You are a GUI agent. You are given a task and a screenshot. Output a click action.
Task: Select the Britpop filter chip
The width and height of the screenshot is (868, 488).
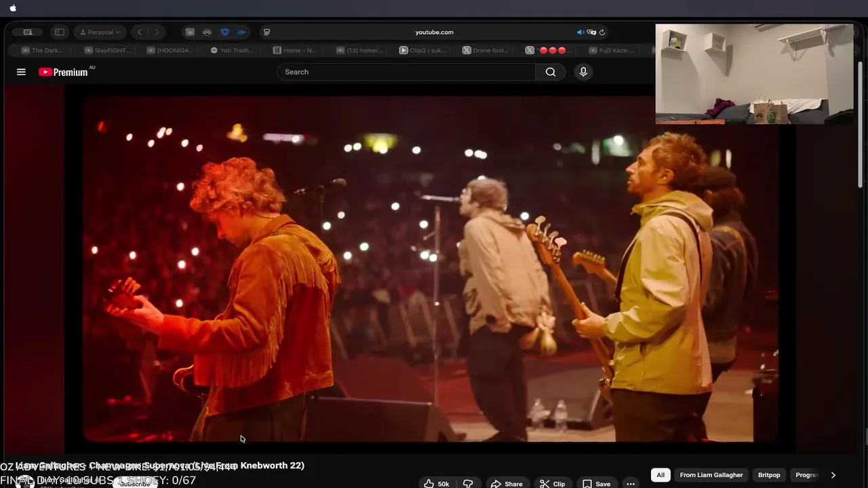click(x=769, y=475)
